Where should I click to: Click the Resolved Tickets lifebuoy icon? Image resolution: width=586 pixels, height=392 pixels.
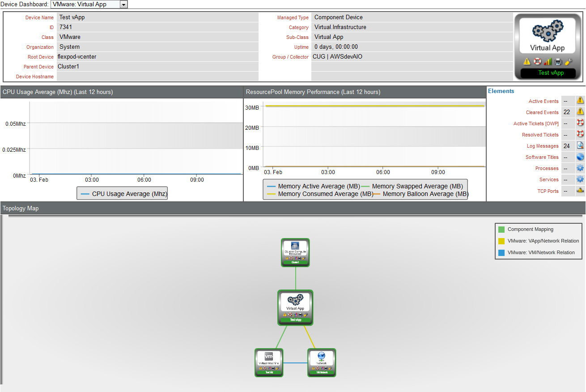pyautogui.click(x=580, y=134)
